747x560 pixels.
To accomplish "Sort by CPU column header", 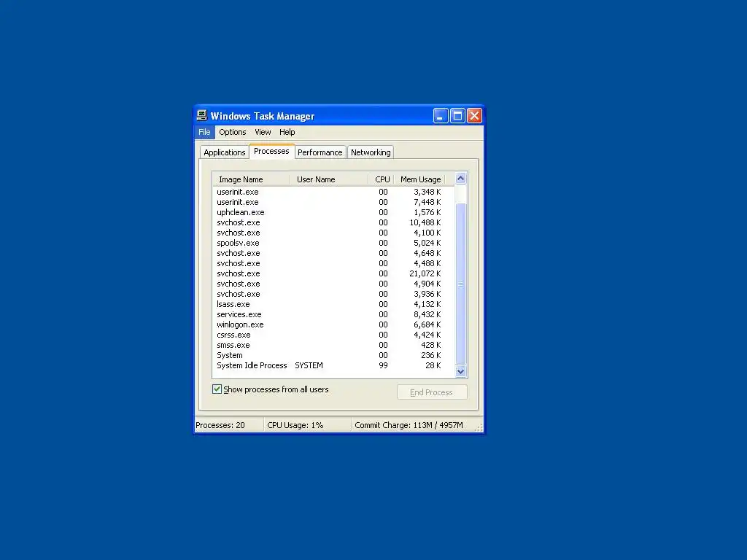I will pos(381,179).
